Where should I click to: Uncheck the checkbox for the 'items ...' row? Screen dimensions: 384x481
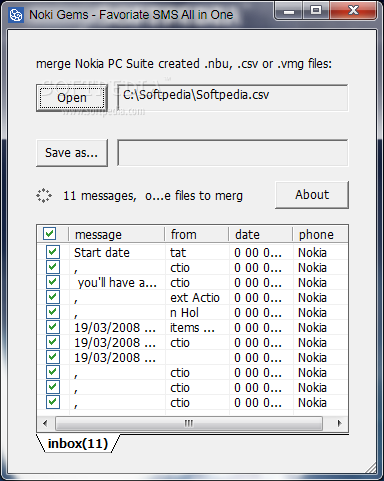(x=53, y=327)
